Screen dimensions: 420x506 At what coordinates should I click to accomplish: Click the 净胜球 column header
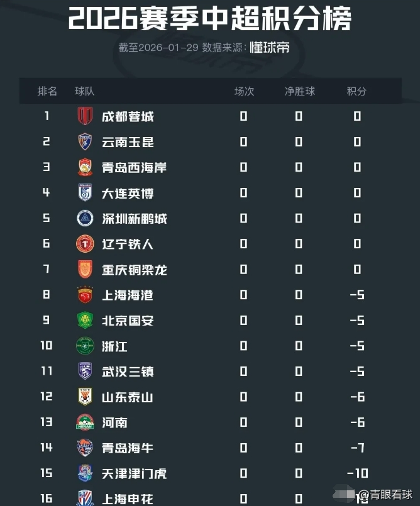pos(299,91)
